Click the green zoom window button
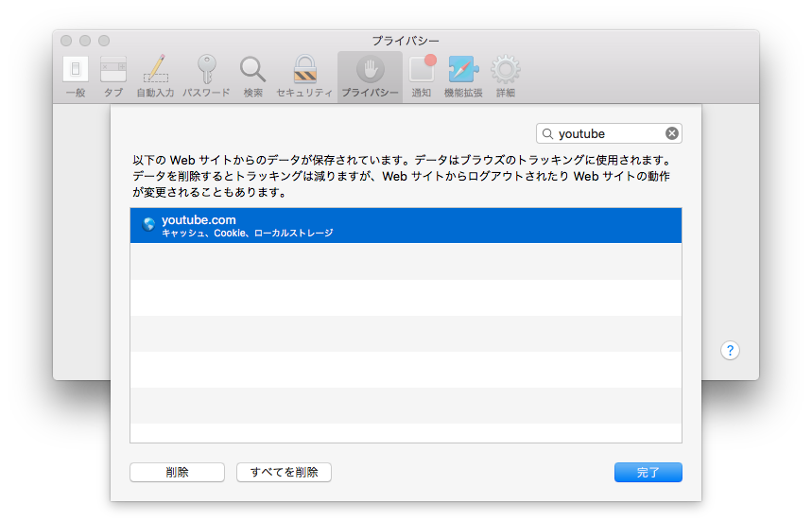 pyautogui.click(x=104, y=41)
